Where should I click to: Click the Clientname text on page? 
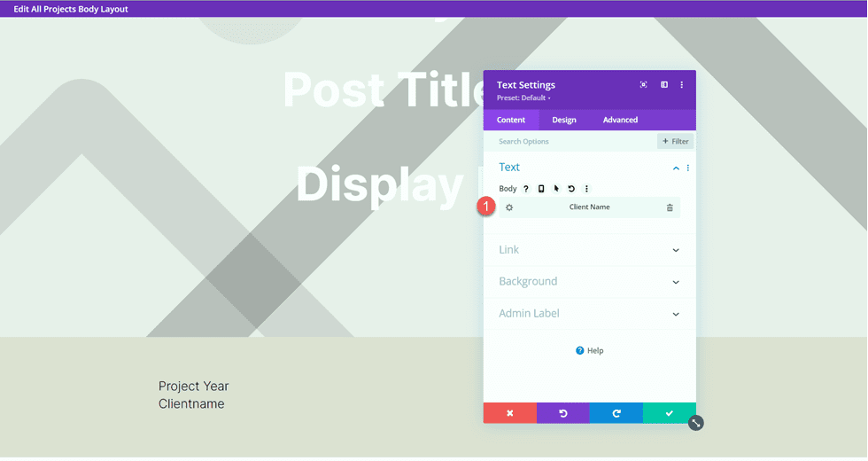[191, 404]
